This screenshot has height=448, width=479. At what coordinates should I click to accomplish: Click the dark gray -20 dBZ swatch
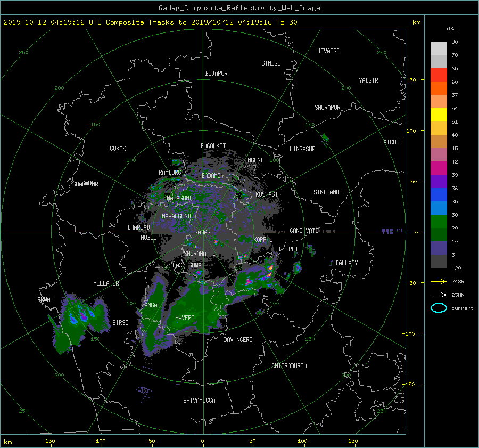tap(439, 262)
